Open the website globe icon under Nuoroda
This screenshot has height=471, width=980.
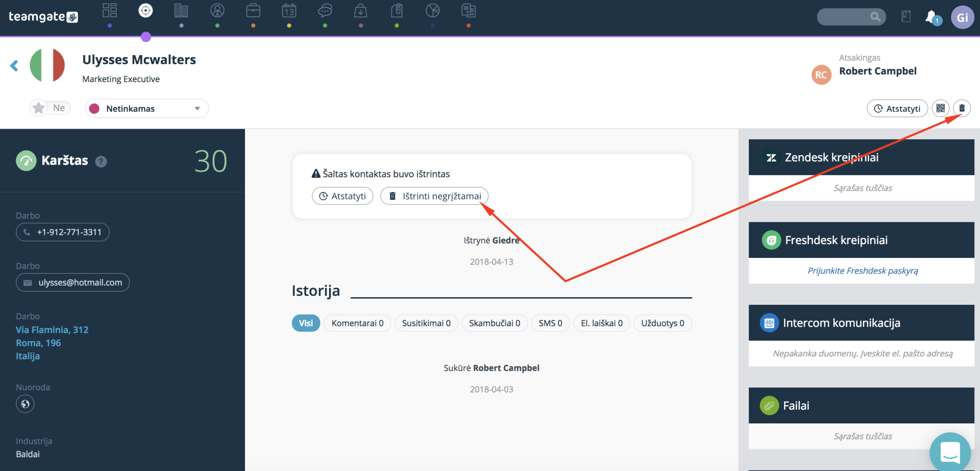(25, 404)
